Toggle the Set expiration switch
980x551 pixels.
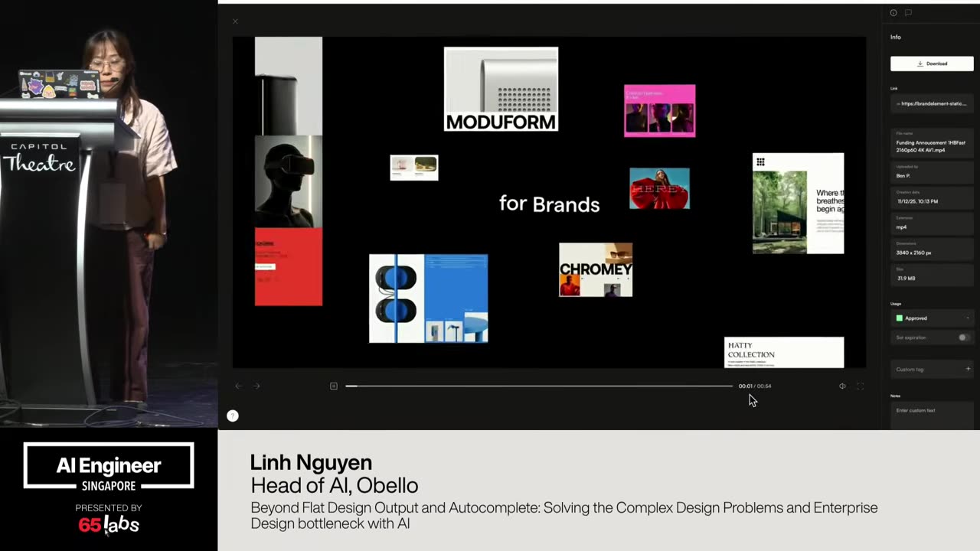point(963,337)
